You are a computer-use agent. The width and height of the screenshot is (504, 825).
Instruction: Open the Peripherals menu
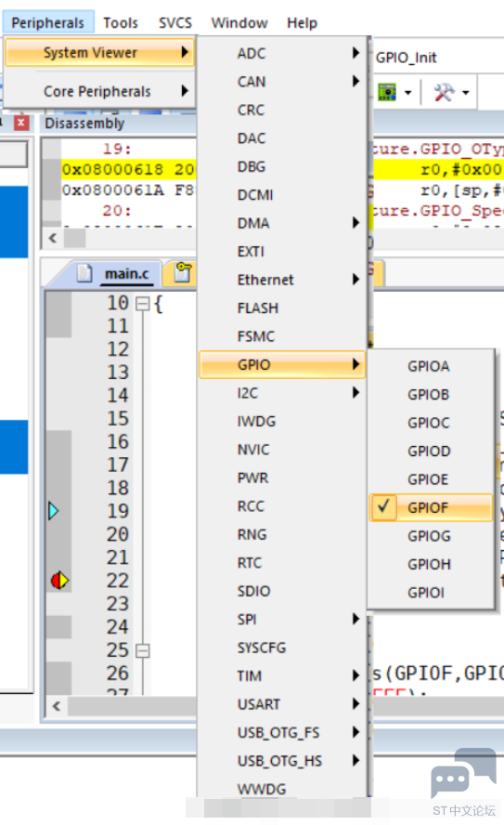click(48, 22)
